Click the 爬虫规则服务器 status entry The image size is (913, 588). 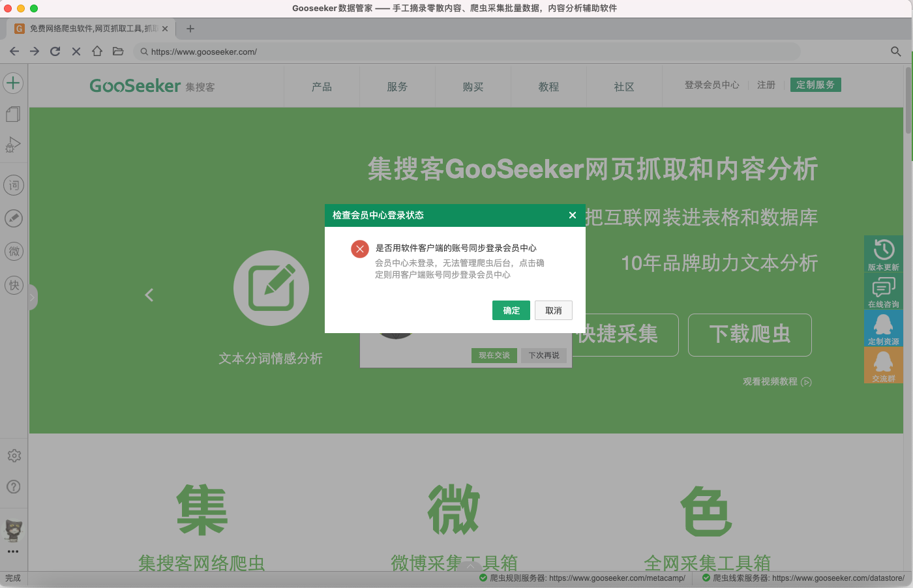coord(582,578)
